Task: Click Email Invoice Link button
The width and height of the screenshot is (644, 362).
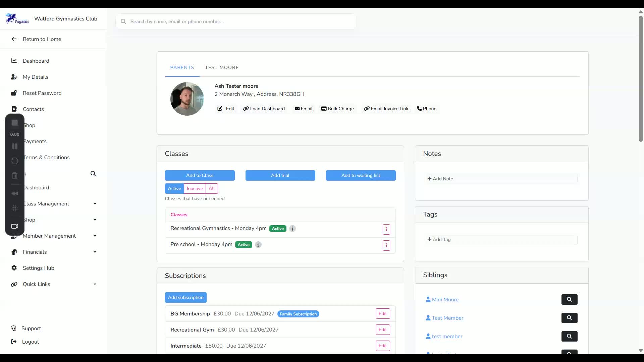Action: (x=386, y=109)
